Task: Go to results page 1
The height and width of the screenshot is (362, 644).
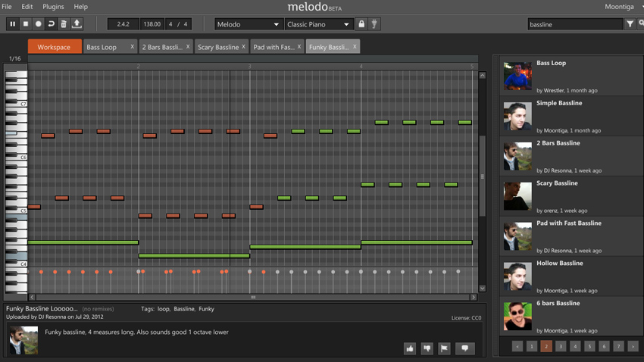Action: tap(531, 346)
